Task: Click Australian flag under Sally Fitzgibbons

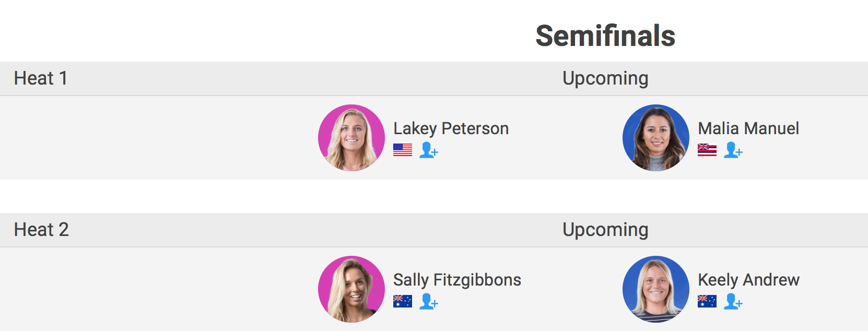Action: (x=403, y=301)
